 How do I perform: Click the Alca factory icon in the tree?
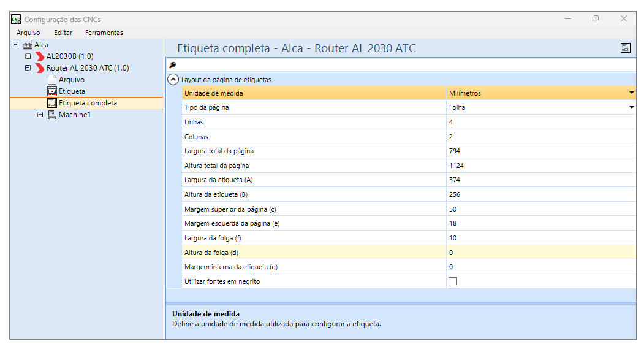click(x=28, y=45)
